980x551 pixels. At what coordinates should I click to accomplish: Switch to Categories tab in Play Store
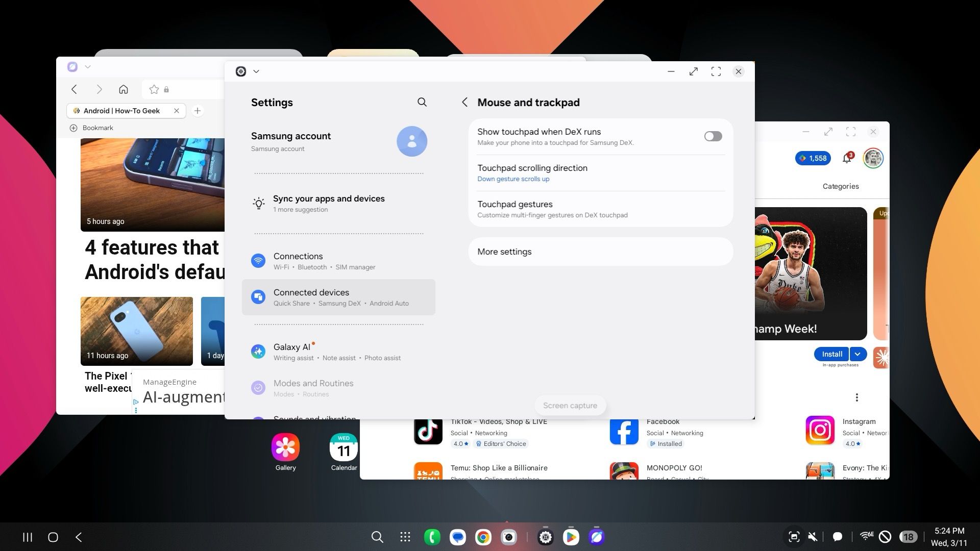click(841, 186)
